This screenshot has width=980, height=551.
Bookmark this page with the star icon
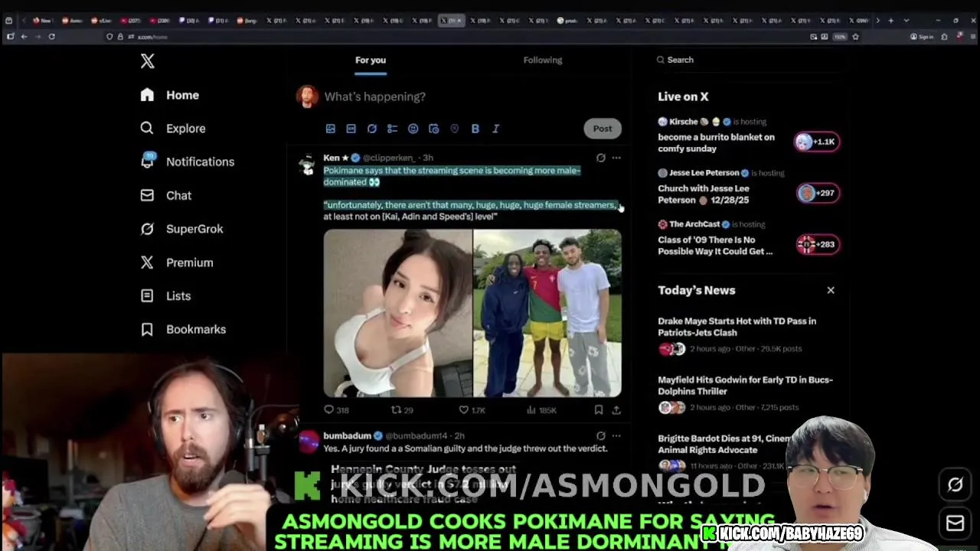[855, 37]
